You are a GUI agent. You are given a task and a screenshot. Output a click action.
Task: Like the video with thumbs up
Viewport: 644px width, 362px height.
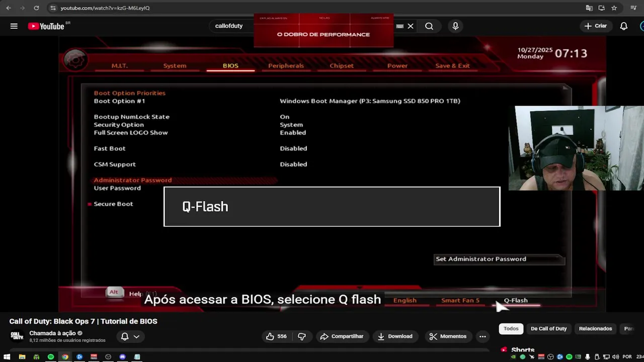pyautogui.click(x=276, y=336)
